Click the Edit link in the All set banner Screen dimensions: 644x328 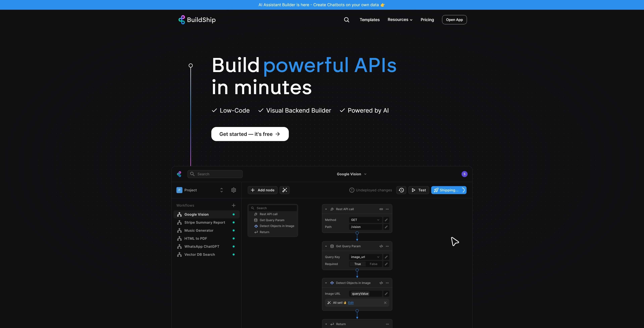351,303
